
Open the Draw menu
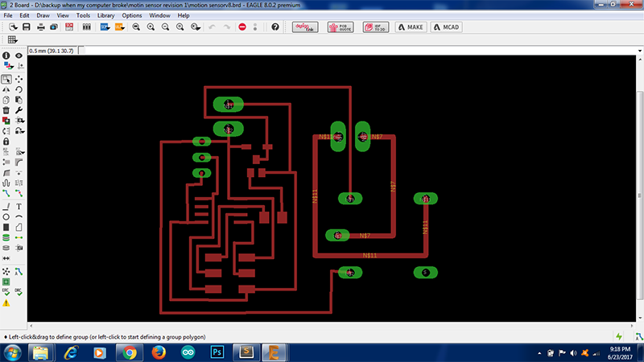coord(43,15)
